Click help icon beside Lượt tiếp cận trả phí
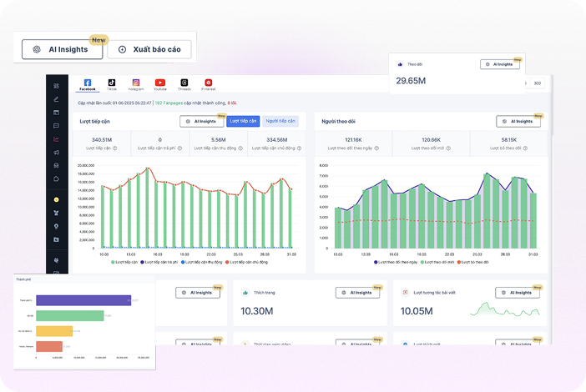586x392 pixels. 179,148
